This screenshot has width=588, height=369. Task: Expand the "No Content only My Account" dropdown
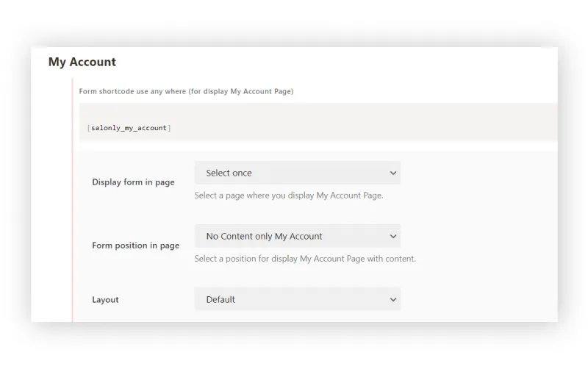297,236
